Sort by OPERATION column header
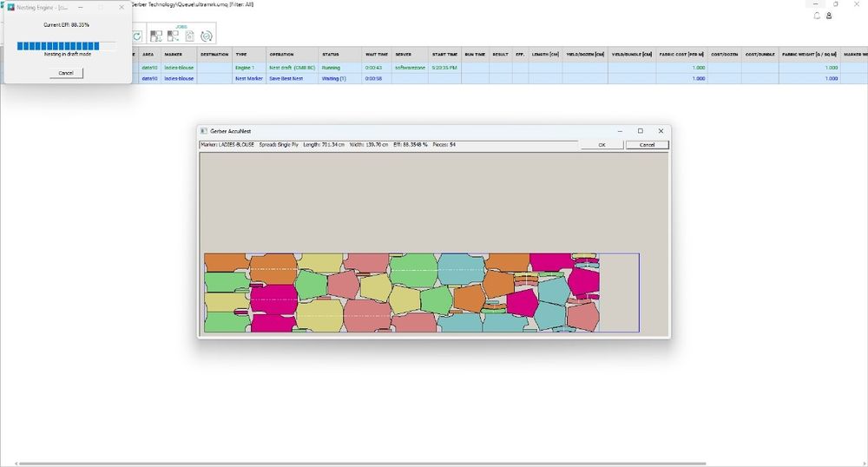The height and width of the screenshot is (467, 868). (293, 54)
